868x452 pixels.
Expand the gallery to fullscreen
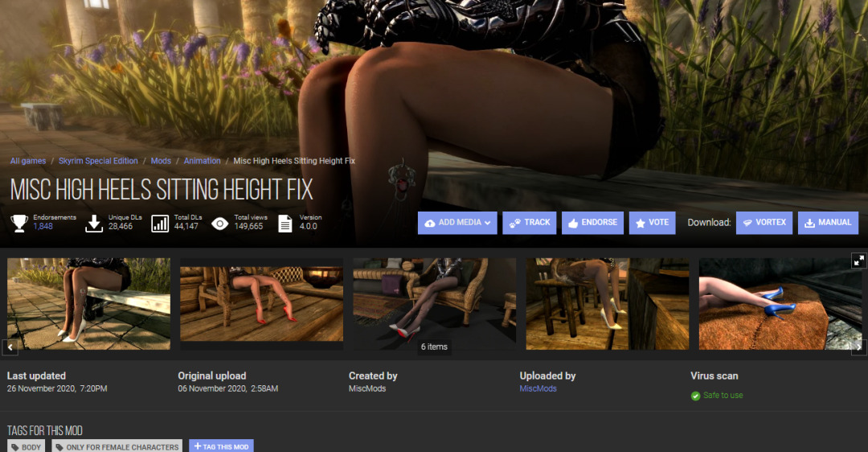tap(858, 261)
